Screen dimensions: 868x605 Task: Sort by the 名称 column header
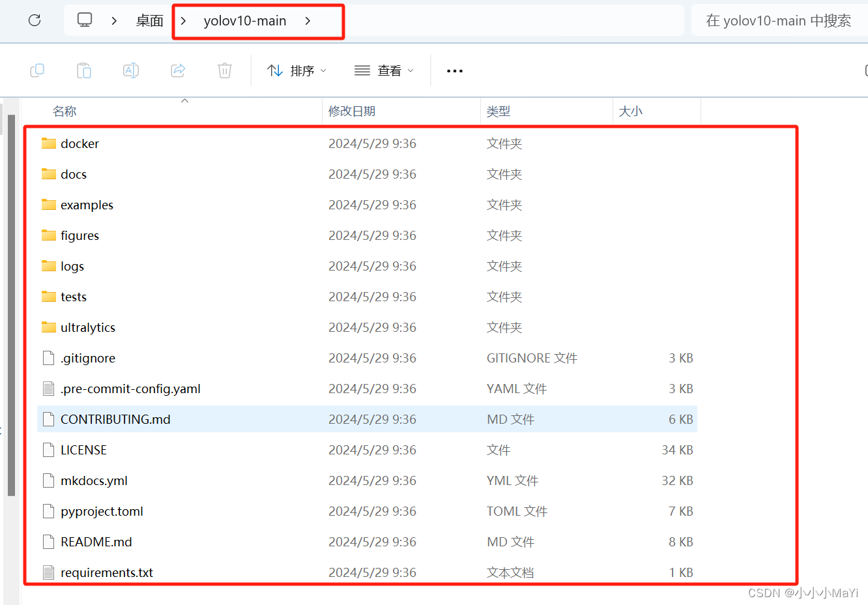(65, 111)
